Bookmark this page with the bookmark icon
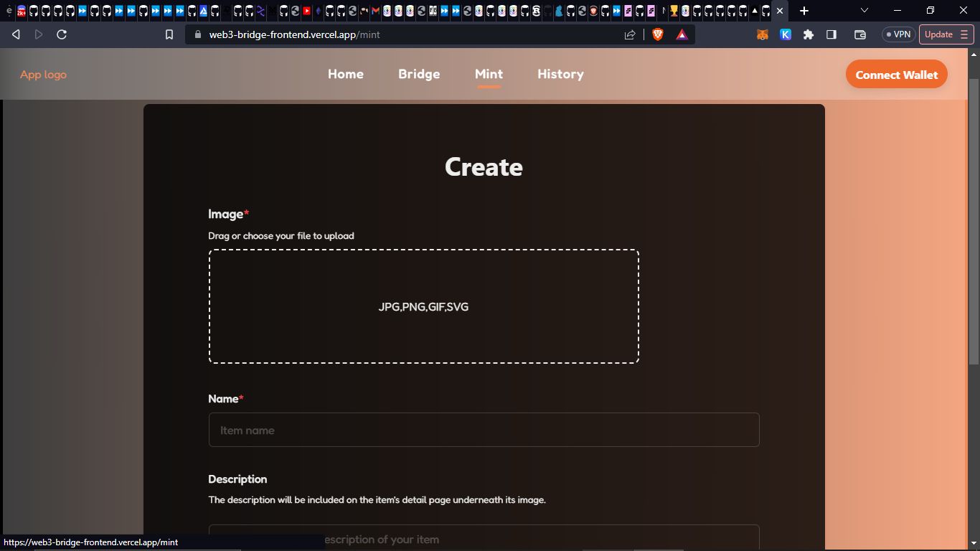 pos(169,34)
